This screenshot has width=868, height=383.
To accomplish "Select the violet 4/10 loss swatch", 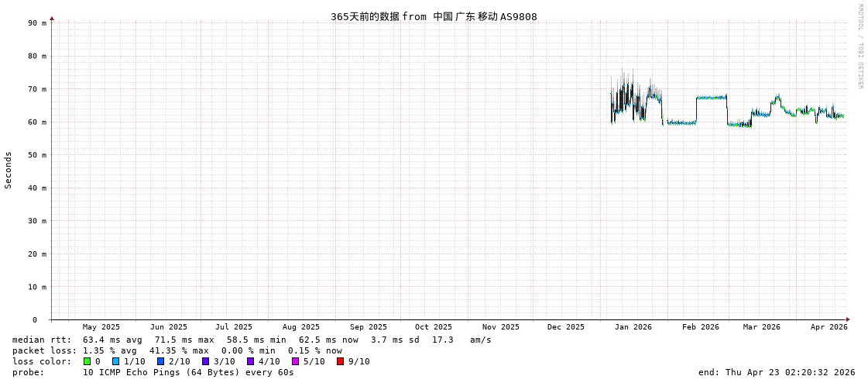I will point(250,361).
